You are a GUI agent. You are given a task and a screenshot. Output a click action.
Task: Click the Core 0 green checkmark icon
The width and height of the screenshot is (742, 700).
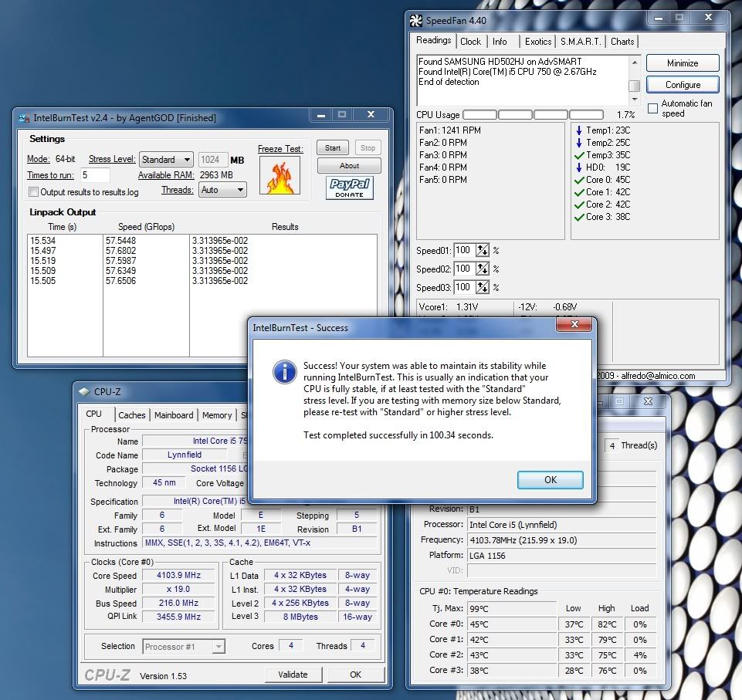tap(579, 180)
